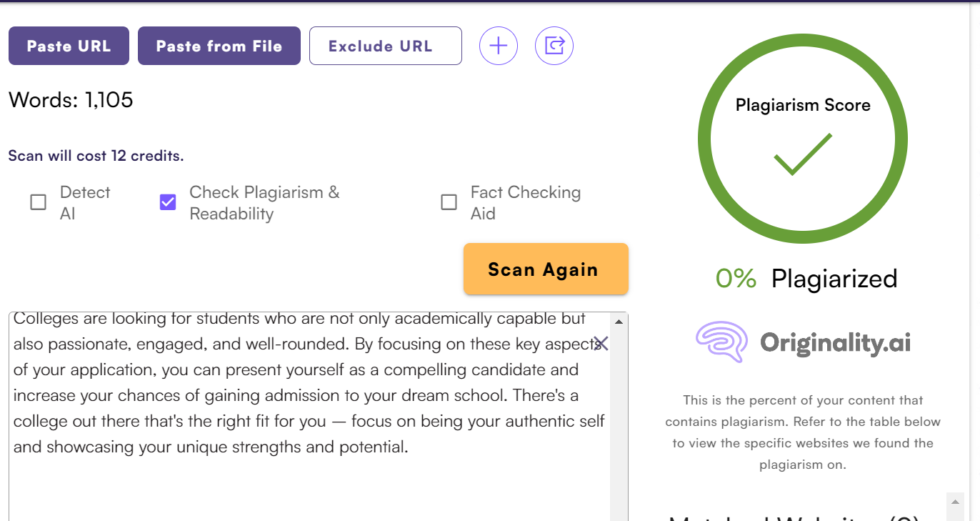Click the 'Detect AI' label text
The height and width of the screenshot is (521, 980).
[85, 203]
